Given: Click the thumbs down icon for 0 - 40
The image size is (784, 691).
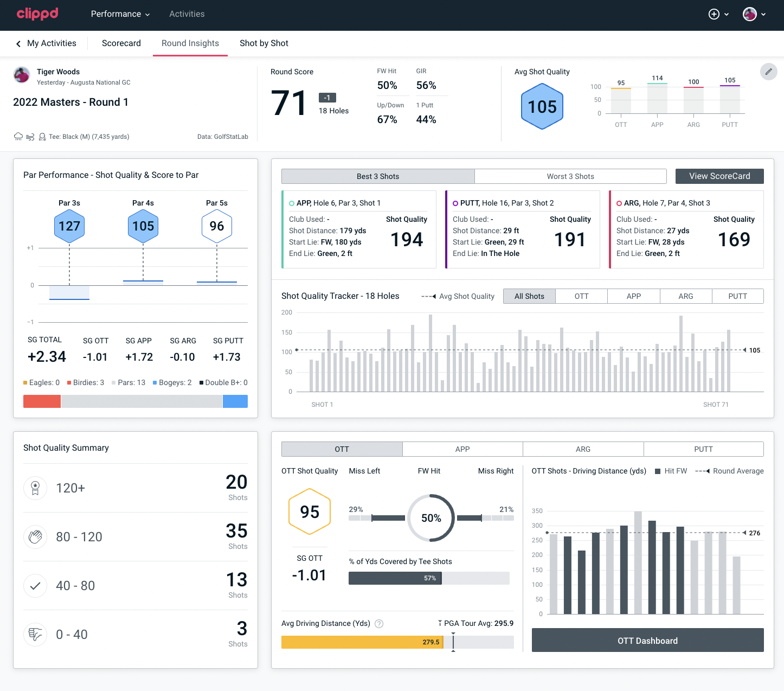Looking at the screenshot, I should pos(35,635).
